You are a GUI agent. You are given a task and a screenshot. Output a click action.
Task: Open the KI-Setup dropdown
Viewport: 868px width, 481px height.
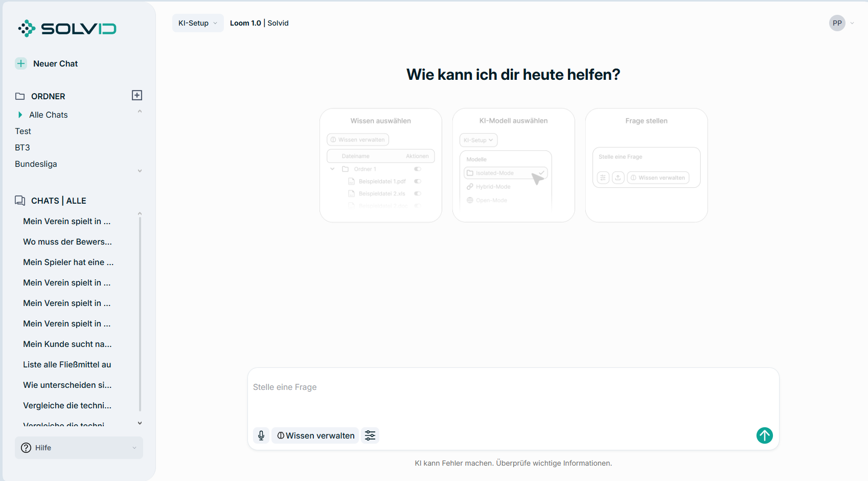[197, 23]
